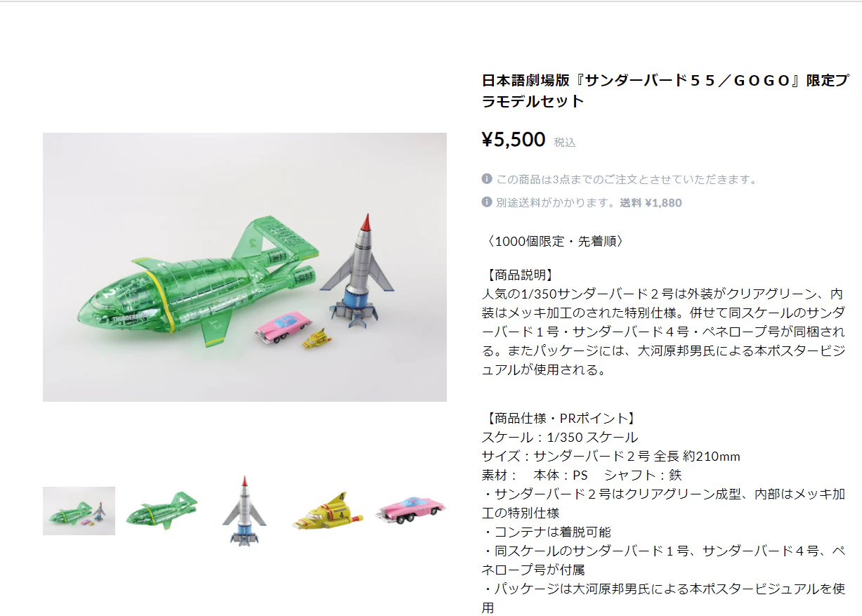Click the info icon beside the 3点まで order limit notice
This screenshot has width=862, height=616.
click(x=487, y=179)
